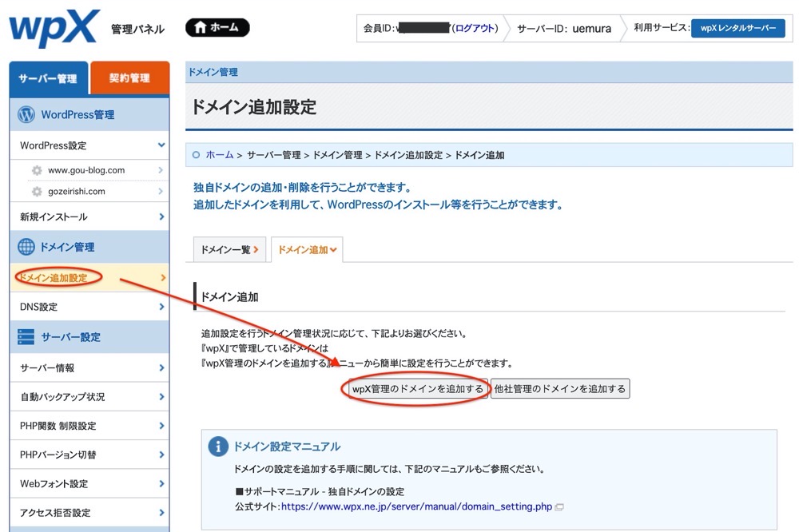This screenshot has width=799, height=532.
Task: Open the domain_setting.php manual link
Action: [417, 507]
